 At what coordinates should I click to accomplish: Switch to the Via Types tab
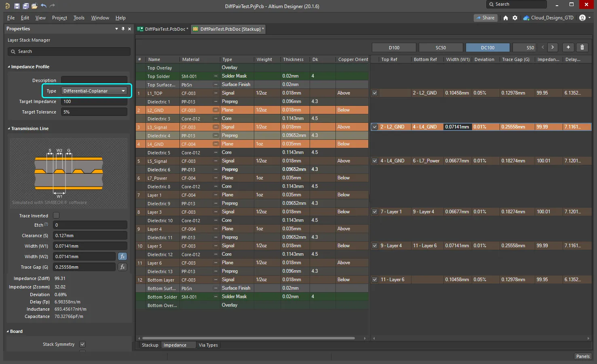tap(208, 345)
